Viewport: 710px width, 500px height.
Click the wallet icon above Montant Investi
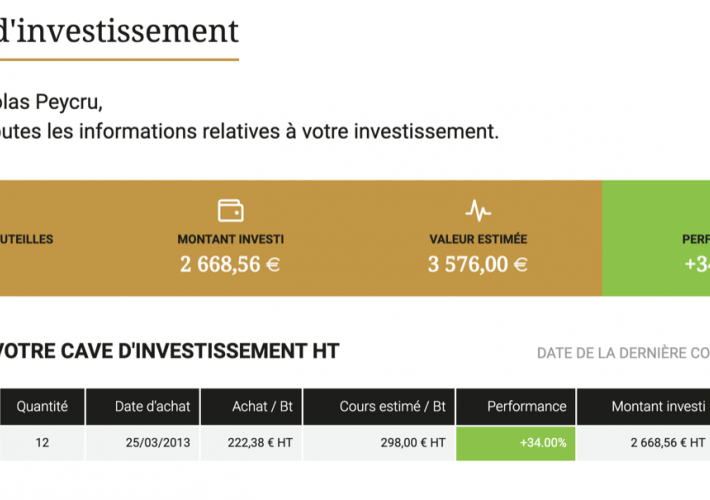pos(230,211)
